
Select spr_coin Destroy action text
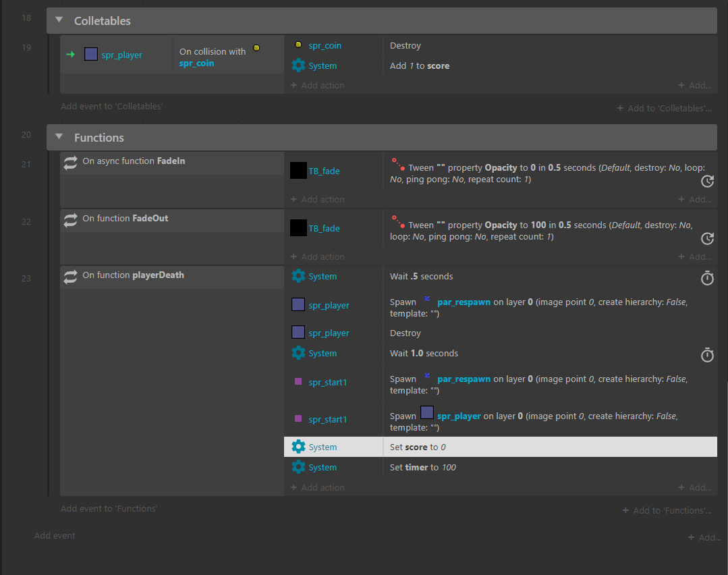(x=405, y=45)
